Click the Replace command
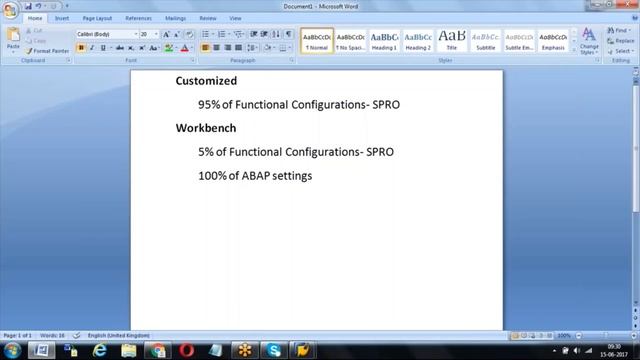640x360 pixels. tap(620, 41)
